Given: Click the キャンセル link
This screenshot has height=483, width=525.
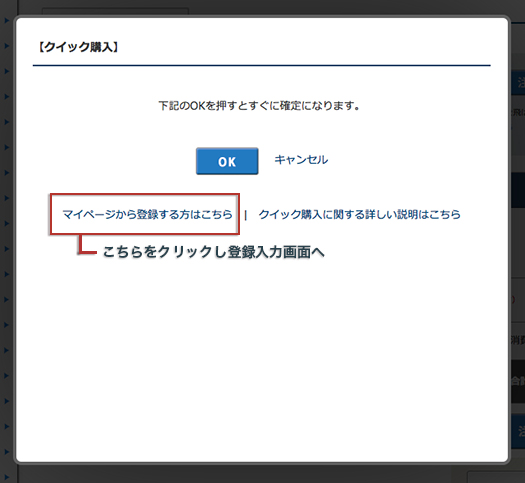Looking at the screenshot, I should pyautogui.click(x=301, y=160).
